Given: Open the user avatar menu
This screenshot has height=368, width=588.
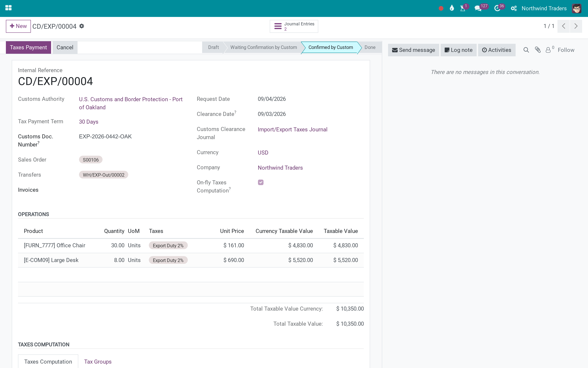Looking at the screenshot, I should [577, 8].
